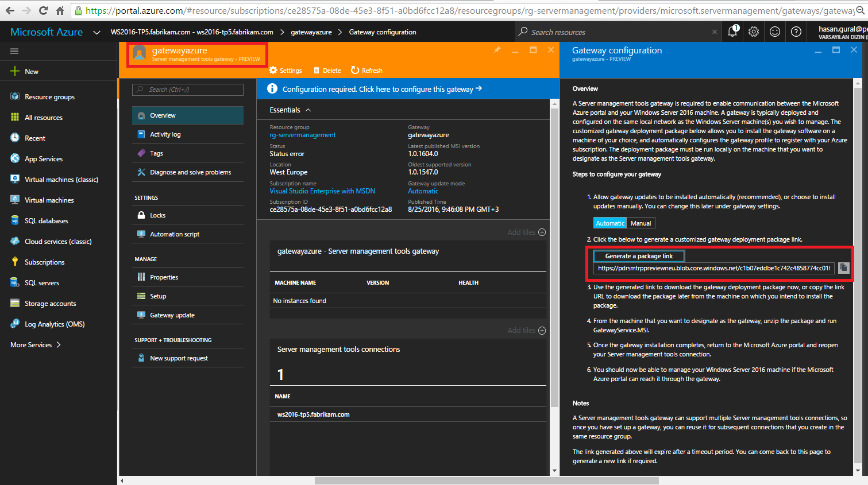Image resolution: width=868 pixels, height=485 pixels.
Task: Open Properties under Manage
Action: click(x=188, y=277)
